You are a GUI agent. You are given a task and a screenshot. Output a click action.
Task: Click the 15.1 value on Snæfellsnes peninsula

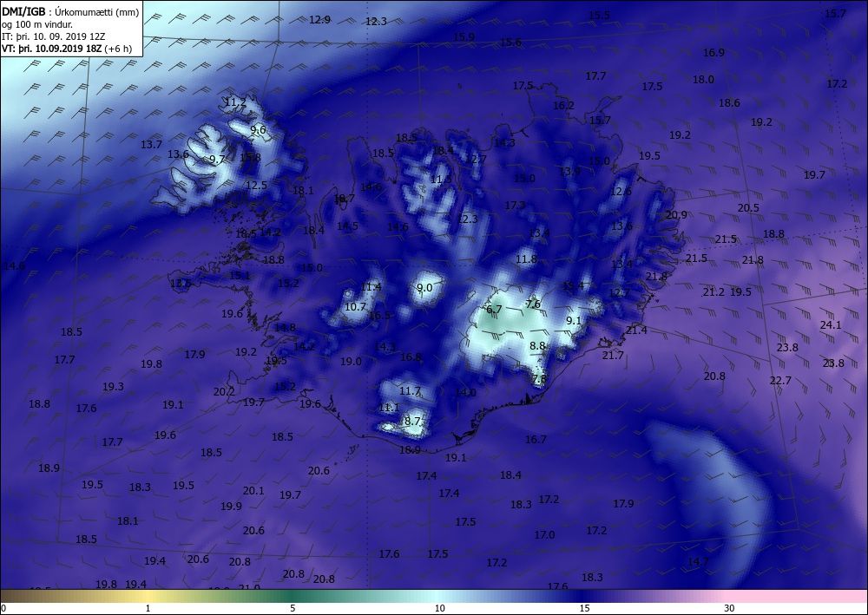click(x=240, y=276)
